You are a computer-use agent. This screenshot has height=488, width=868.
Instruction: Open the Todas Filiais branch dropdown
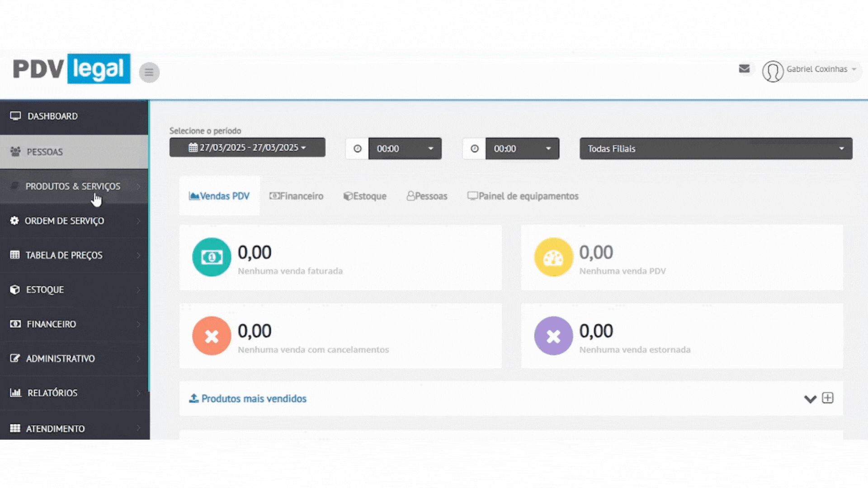click(x=716, y=149)
